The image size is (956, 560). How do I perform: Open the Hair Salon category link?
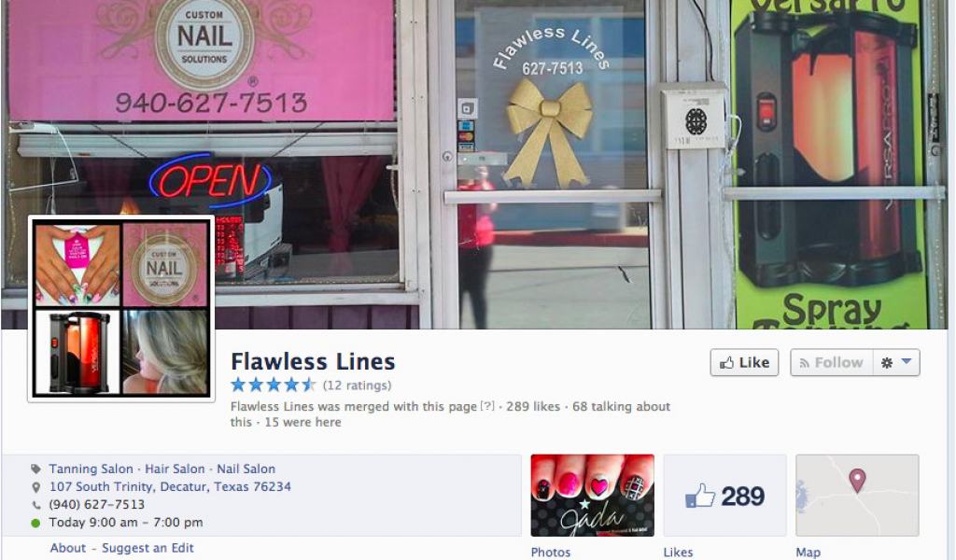point(175,469)
